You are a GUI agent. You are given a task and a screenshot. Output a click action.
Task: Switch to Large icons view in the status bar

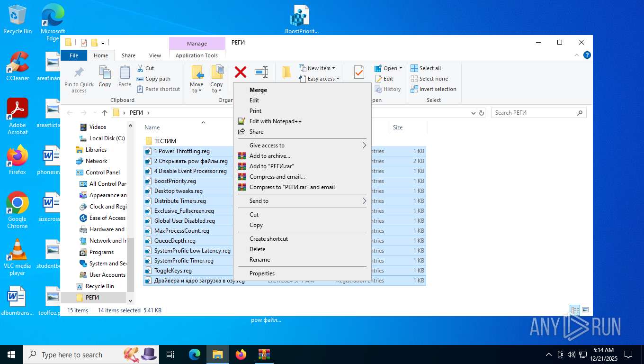tap(585, 310)
